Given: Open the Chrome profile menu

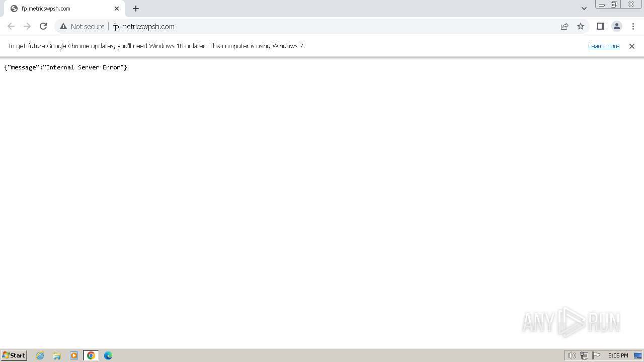Looking at the screenshot, I should coord(617,26).
